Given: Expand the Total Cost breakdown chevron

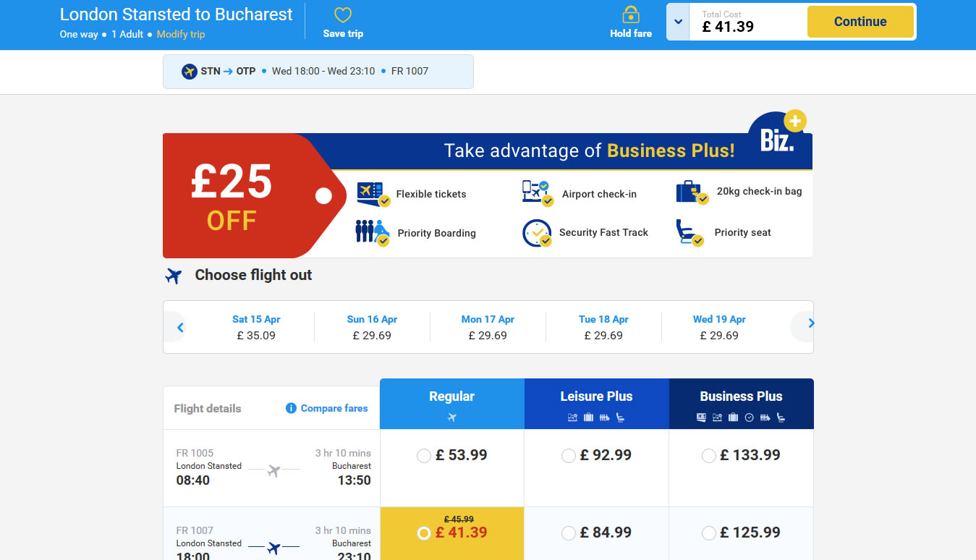Looking at the screenshot, I should point(678,22).
